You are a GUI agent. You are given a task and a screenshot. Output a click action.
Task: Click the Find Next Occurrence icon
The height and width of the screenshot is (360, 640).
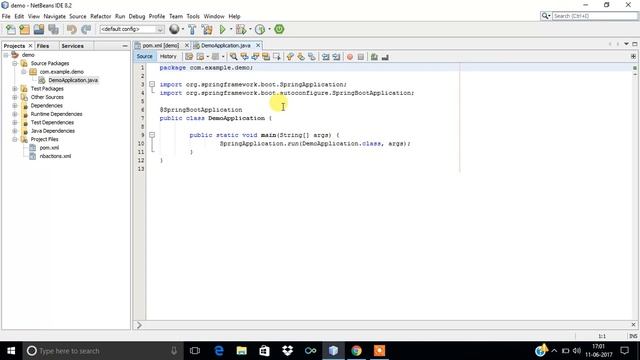click(255, 57)
